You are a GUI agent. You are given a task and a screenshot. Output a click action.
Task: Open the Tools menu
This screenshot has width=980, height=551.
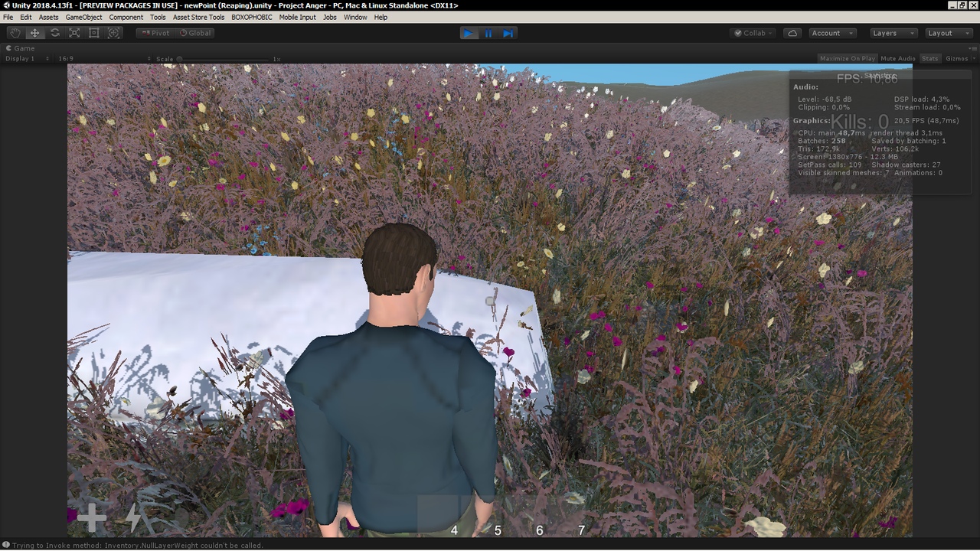tap(158, 17)
